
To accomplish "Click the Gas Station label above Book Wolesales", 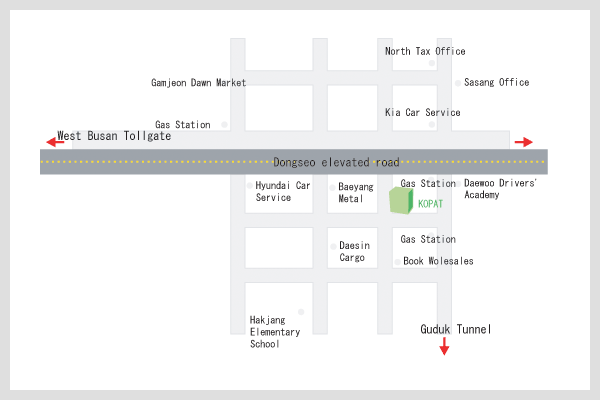I will (x=428, y=240).
